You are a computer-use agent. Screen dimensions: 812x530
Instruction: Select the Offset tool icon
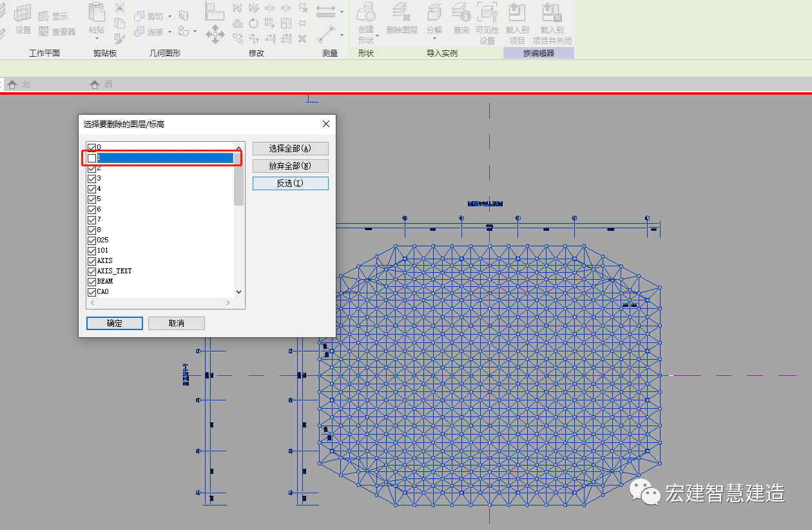238,23
